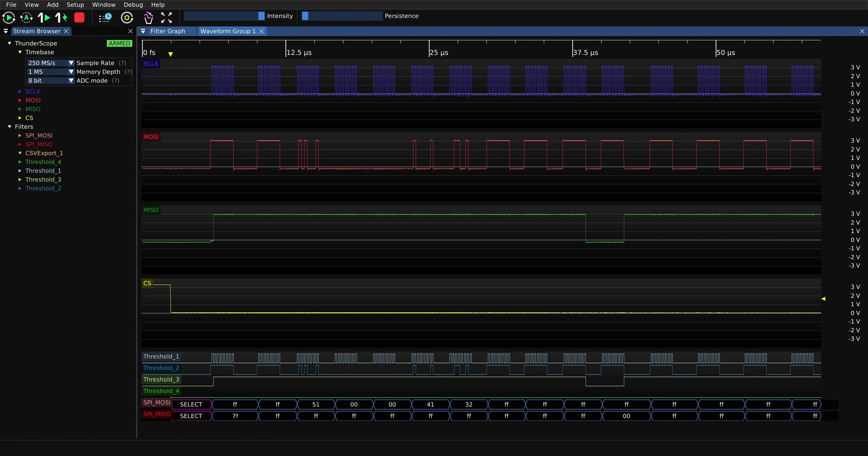
Task: Clear persistence bucket icon
Action: (148, 18)
